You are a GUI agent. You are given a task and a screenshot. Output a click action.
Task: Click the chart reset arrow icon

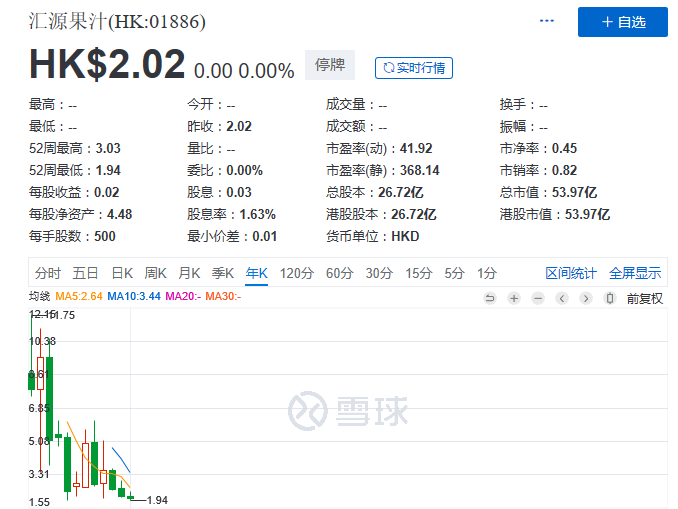490,298
